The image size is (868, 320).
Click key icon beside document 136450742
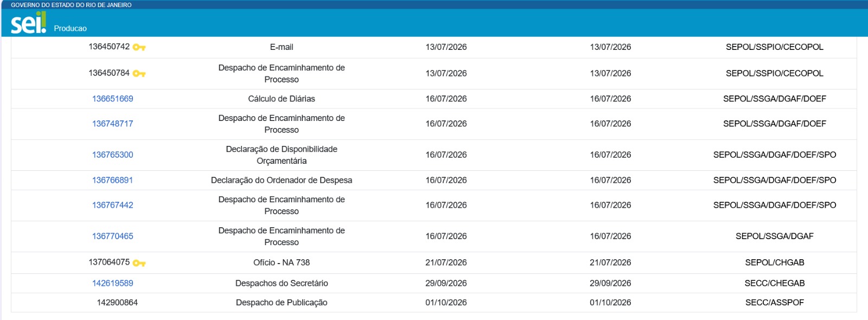139,48
